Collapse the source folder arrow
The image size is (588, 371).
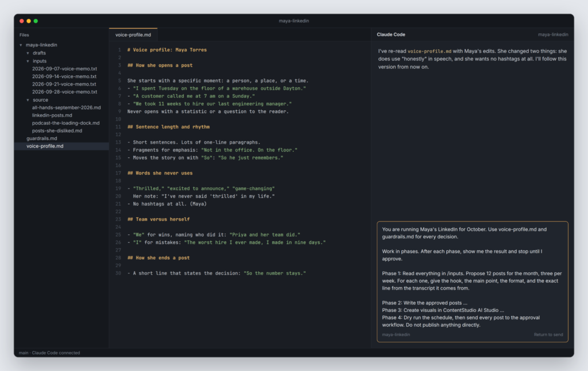(x=28, y=100)
